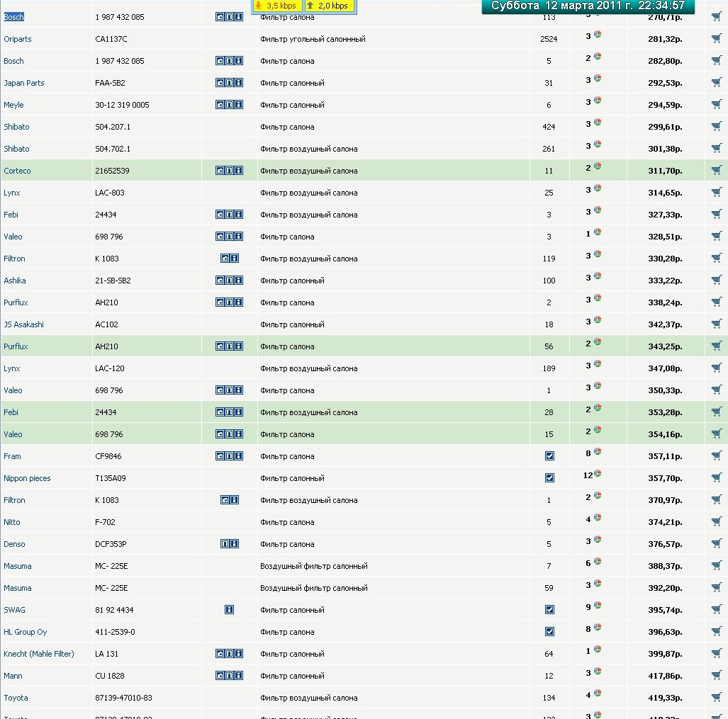728x719 pixels.
Task: Click the price 388,37р.
Action: tap(665, 566)
